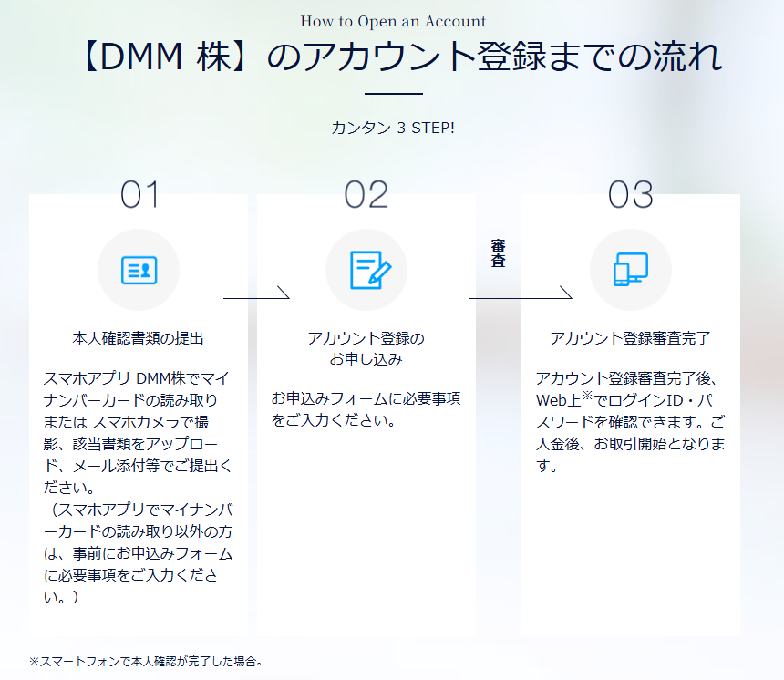Click the step title アカウント登録審査完了
The image size is (784, 680).
pos(631,338)
